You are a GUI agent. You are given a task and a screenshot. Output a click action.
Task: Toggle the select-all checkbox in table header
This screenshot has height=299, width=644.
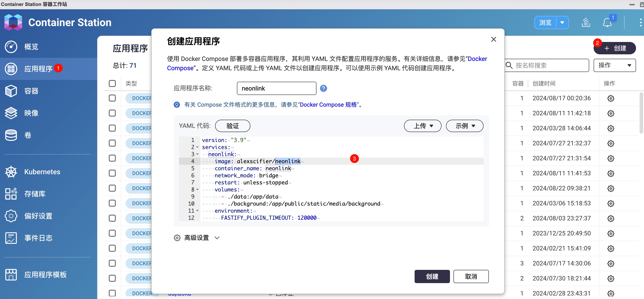pyautogui.click(x=112, y=83)
